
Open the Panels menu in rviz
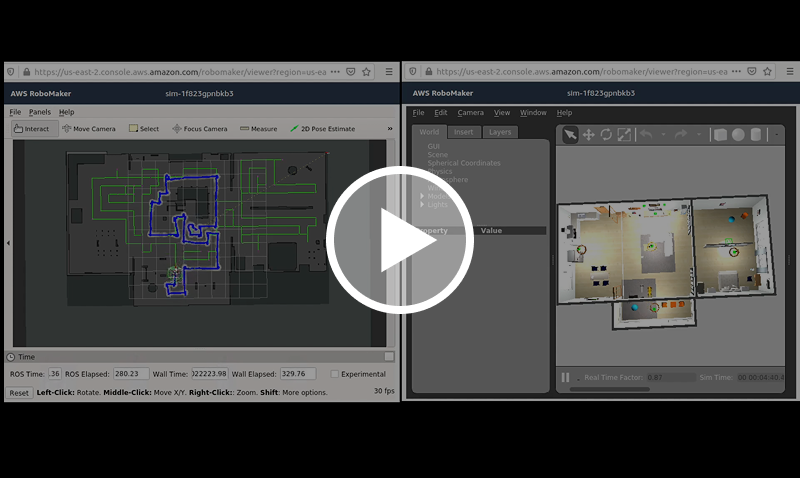tap(40, 112)
